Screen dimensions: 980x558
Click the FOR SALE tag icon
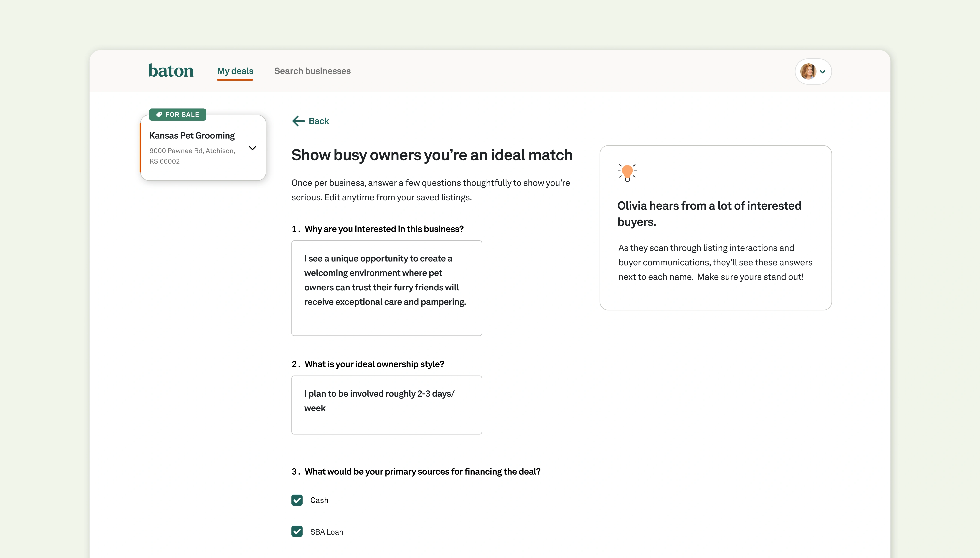click(159, 115)
